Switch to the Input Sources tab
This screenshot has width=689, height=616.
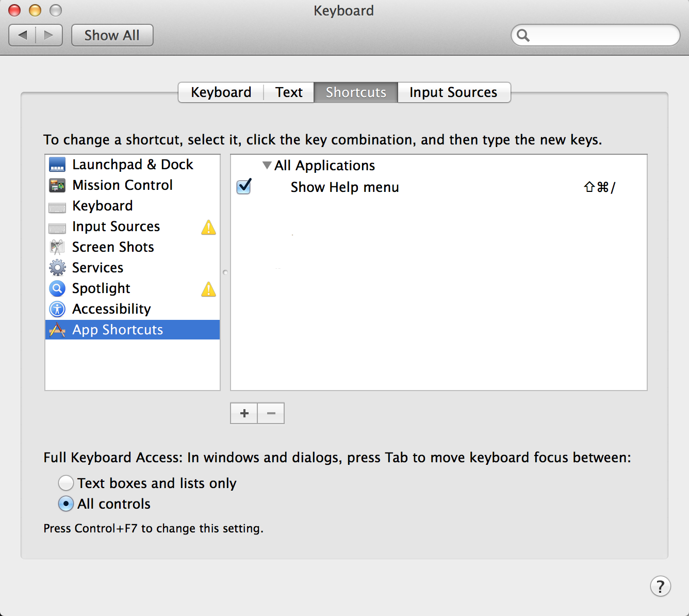click(x=453, y=92)
